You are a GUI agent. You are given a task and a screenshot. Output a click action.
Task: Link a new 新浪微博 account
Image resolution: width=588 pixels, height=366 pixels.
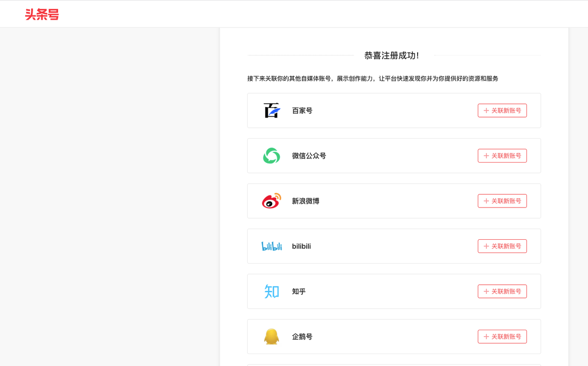click(x=502, y=201)
